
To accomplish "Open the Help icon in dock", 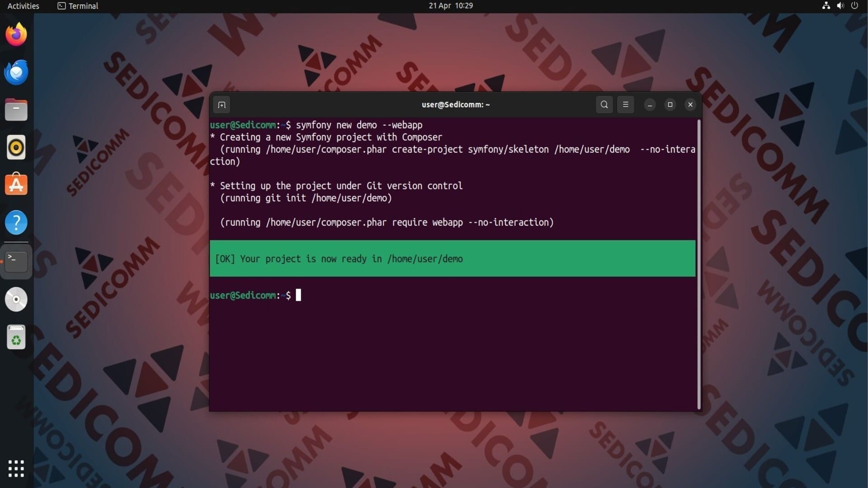I will [16, 222].
